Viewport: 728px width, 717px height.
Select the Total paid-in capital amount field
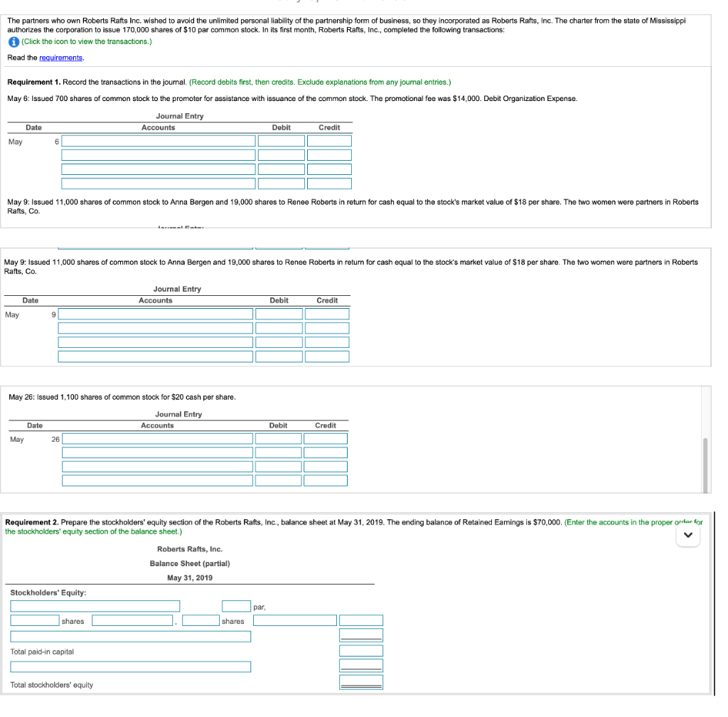point(361,651)
